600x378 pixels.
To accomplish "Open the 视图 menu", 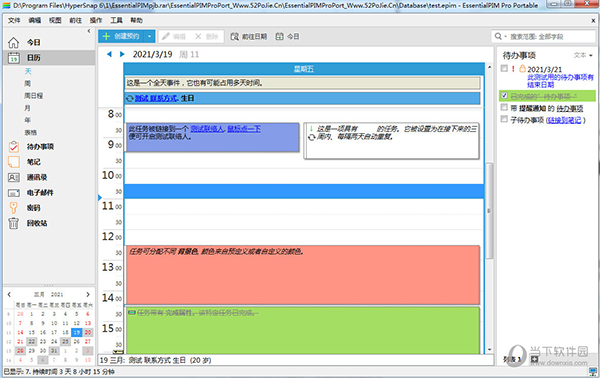I will click(55, 20).
